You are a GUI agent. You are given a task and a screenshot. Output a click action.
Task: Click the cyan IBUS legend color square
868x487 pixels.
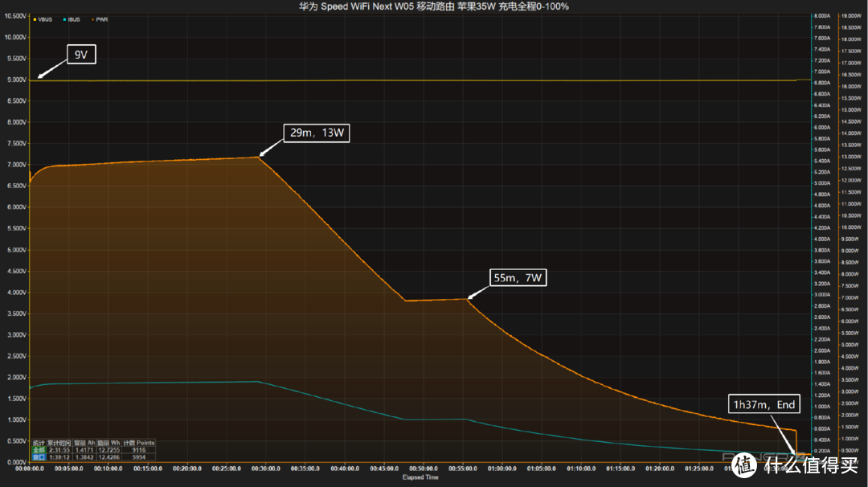pyautogui.click(x=65, y=19)
